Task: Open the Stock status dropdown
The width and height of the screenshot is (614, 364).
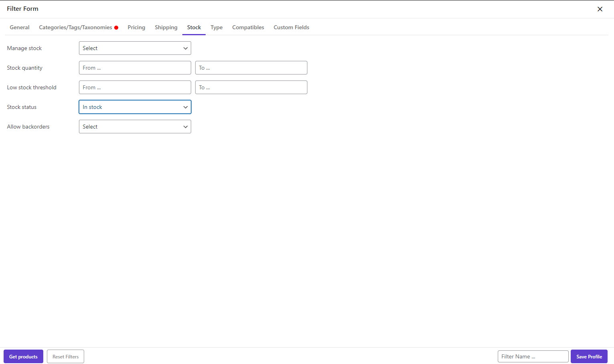Action: click(135, 107)
